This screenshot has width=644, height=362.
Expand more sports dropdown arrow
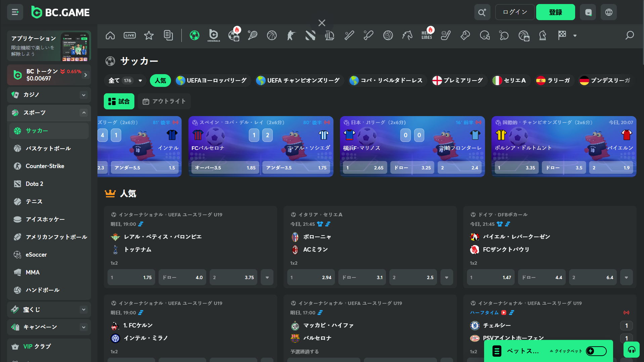[575, 36]
